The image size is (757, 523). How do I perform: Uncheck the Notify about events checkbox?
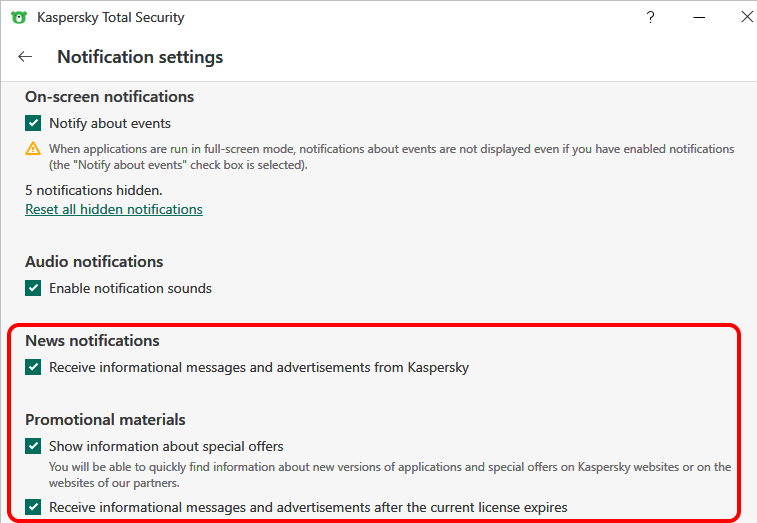point(33,124)
